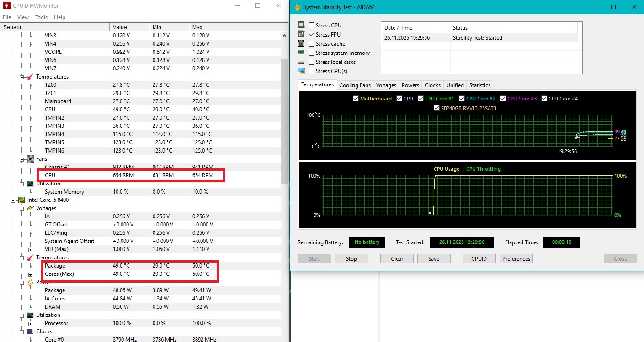The image size is (644, 342).
Task: Turn on Stress system memory
Action: click(312, 53)
